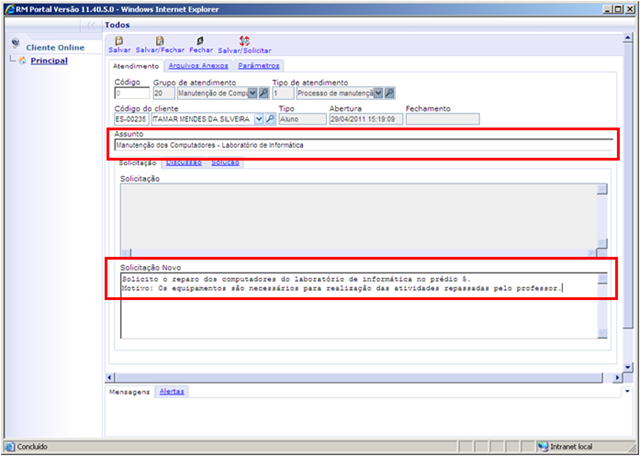Open Grupo de atendimento search magnifier
640x456 pixels.
tap(264, 93)
